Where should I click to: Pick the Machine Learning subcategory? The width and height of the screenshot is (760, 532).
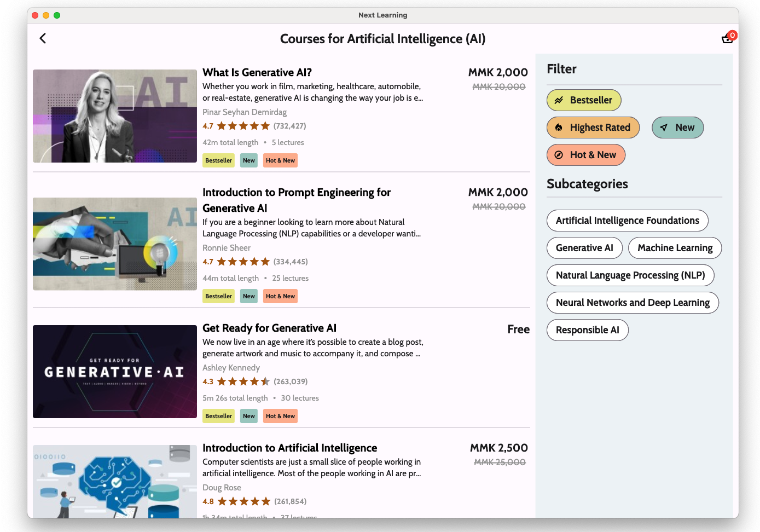(675, 248)
